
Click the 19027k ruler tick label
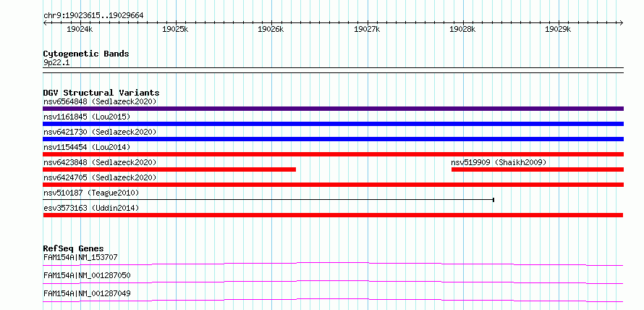tap(367, 30)
